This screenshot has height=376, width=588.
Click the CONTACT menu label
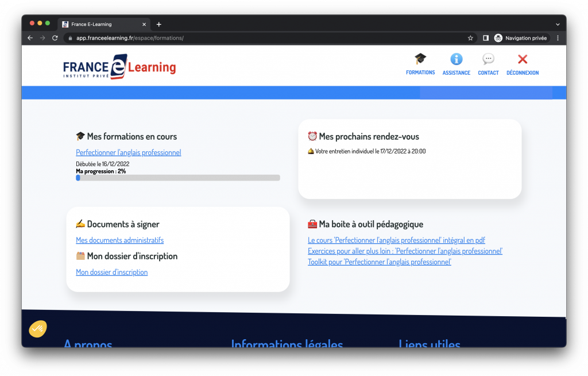tap(488, 73)
